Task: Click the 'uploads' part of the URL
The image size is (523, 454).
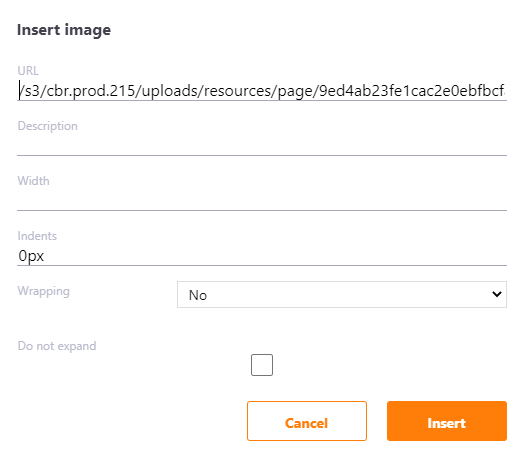Action: coord(170,91)
